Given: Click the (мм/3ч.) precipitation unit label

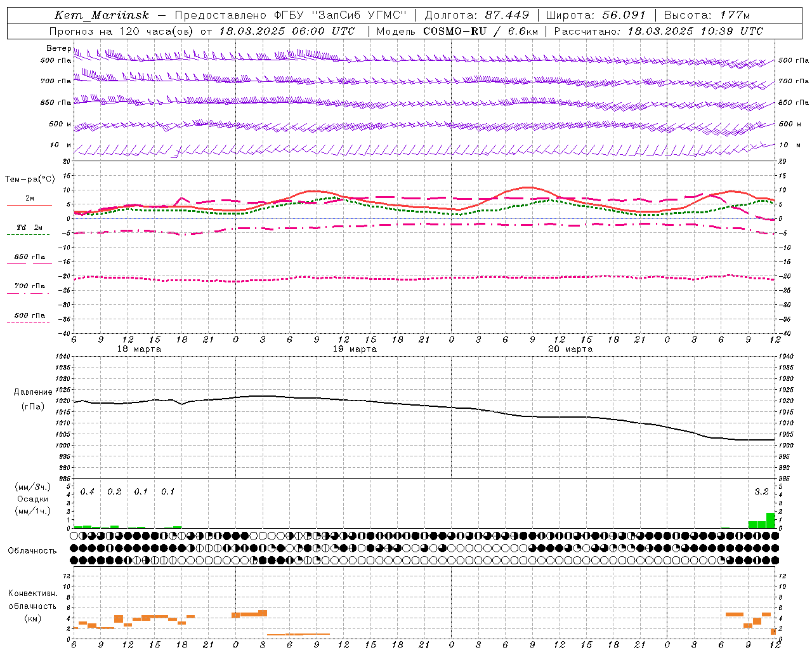Looking at the screenshot, I should click(x=33, y=487).
